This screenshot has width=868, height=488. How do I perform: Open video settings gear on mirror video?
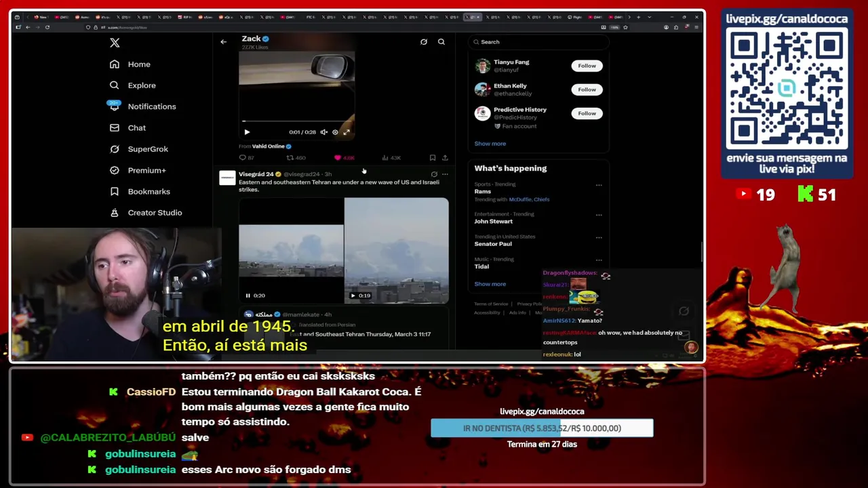coord(335,132)
